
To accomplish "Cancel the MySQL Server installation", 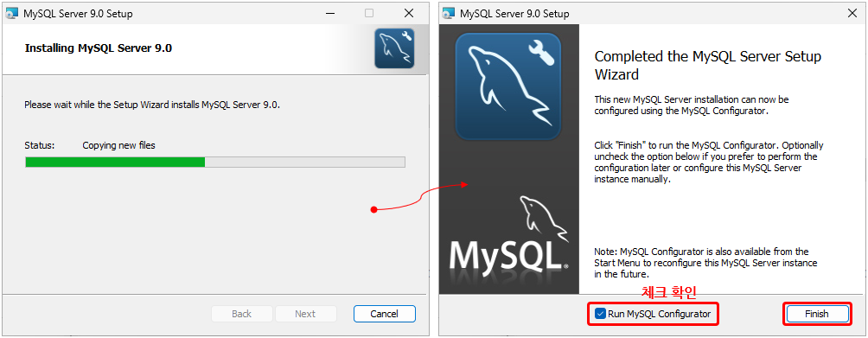I will [384, 314].
